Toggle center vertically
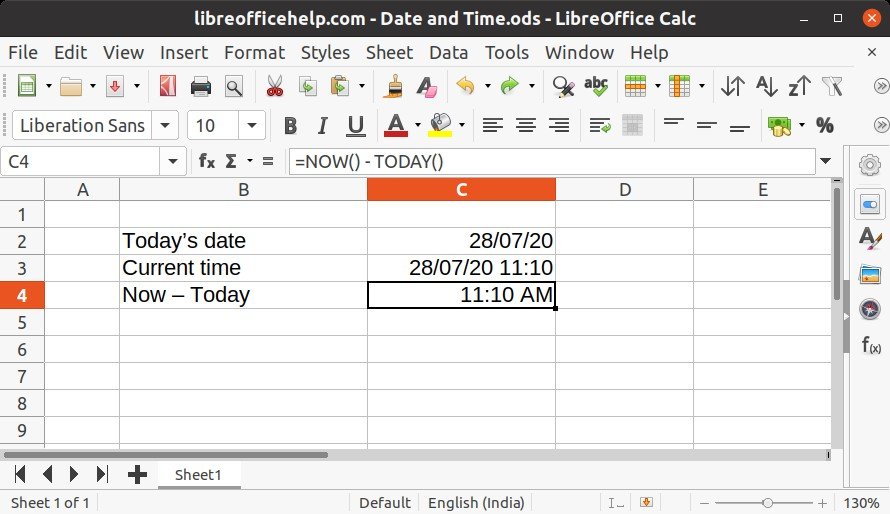 (707, 125)
